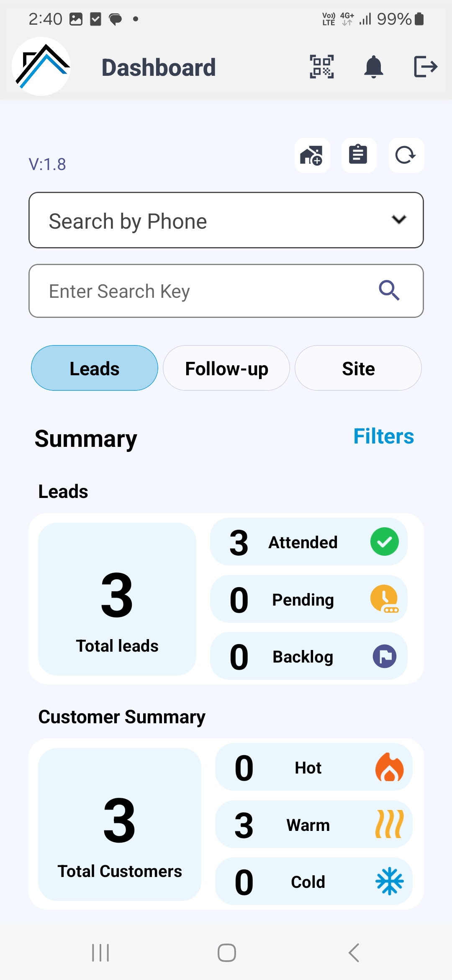Open the Total leads card
This screenshot has height=980, width=452.
[x=117, y=599]
